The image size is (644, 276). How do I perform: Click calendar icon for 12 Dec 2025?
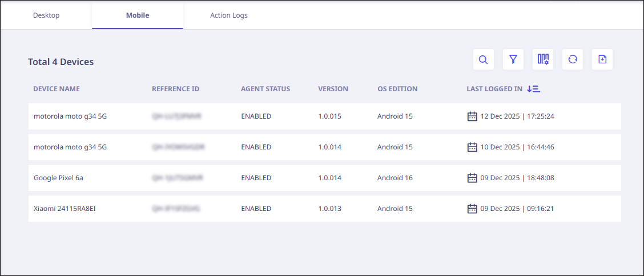(472, 116)
